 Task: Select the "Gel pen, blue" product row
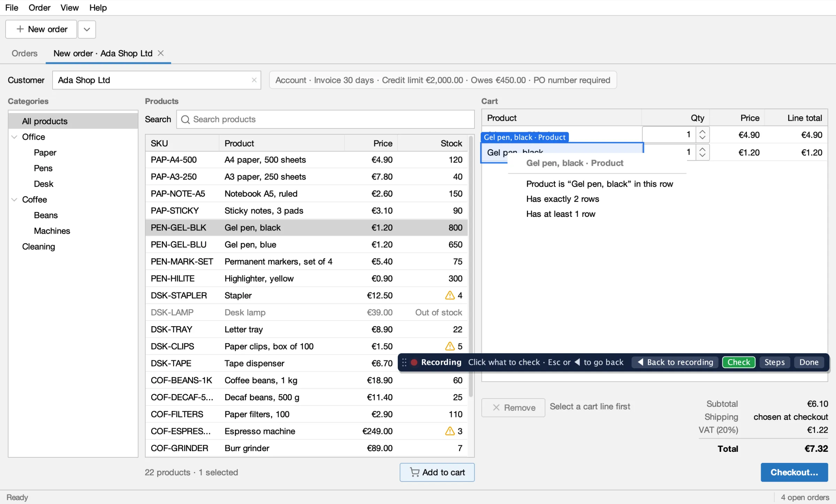pyautogui.click(x=307, y=244)
